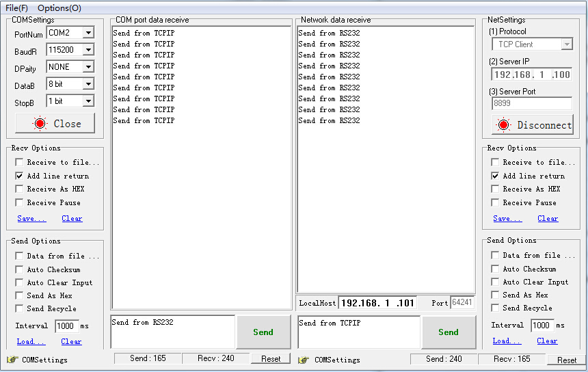Viewport: 588px width, 372px height.
Task: Click the 'Send from TCPIP' send text box
Action: click(359, 332)
